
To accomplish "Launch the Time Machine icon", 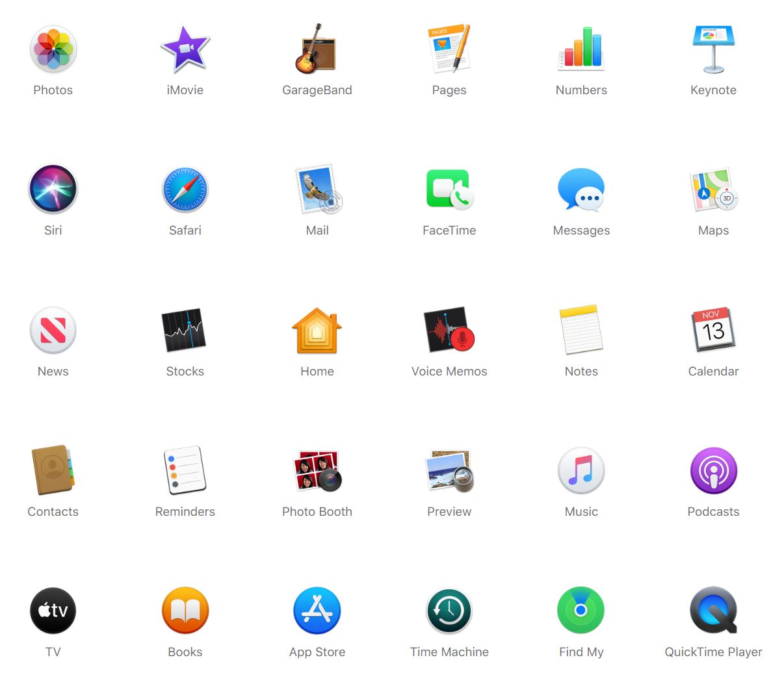I will click(450, 611).
